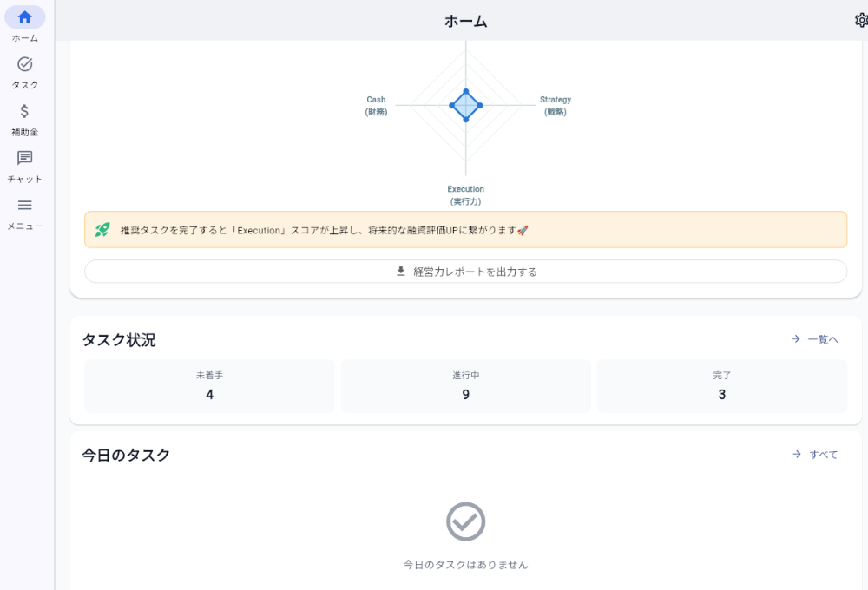
Task: Click the rocket icon in the notice banner
Action: pos(104,229)
